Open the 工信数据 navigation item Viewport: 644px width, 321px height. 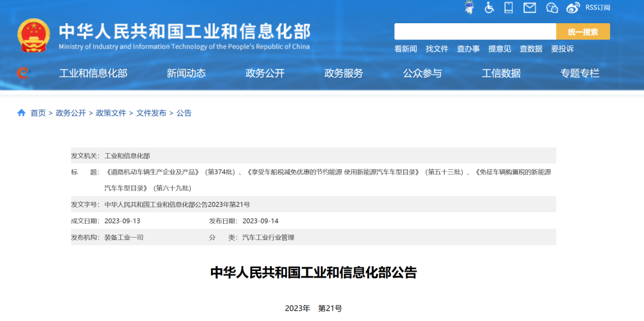[x=501, y=73]
